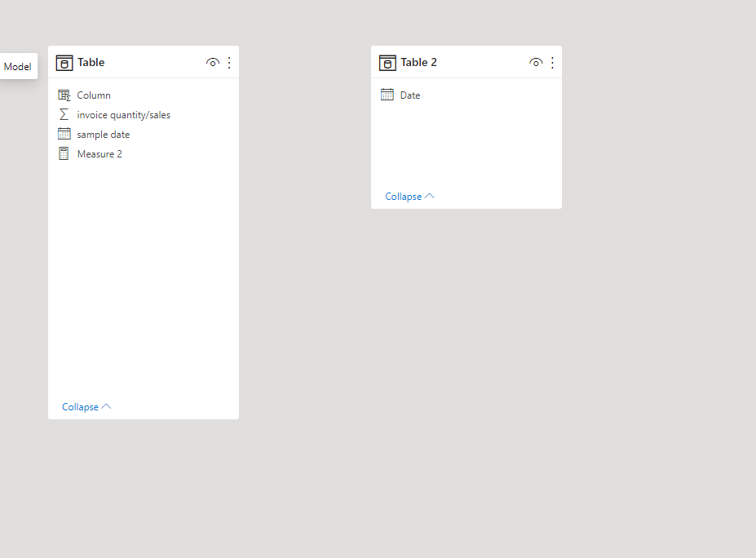The height and width of the screenshot is (558, 756).
Task: Collapse the Table 2 card
Action: point(409,197)
